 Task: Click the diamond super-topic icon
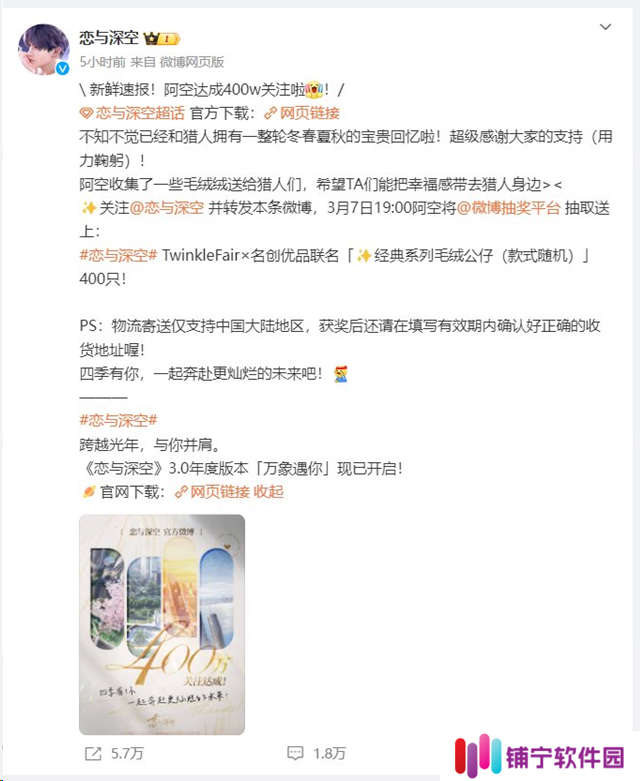86,114
